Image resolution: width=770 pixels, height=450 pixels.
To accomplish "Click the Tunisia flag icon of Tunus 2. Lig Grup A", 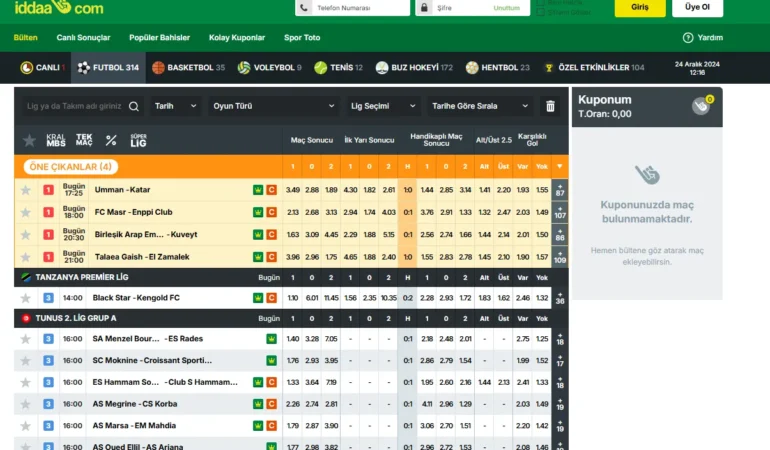I will [x=26, y=318].
